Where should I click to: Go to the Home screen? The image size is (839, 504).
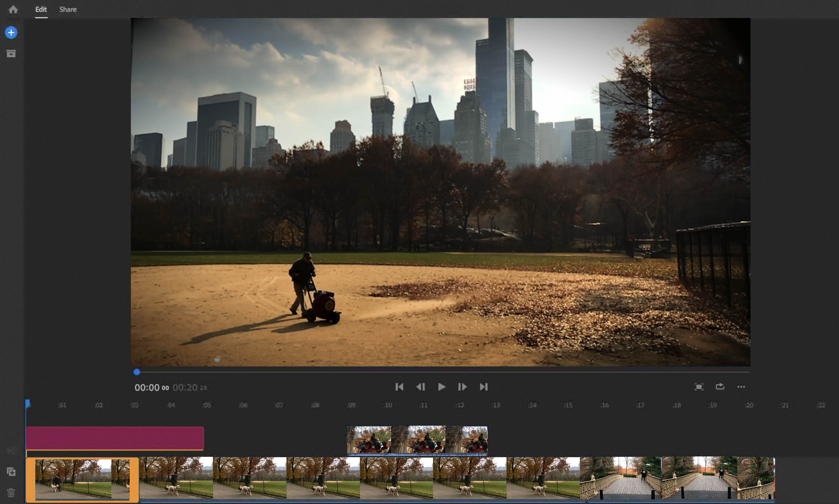(x=13, y=9)
